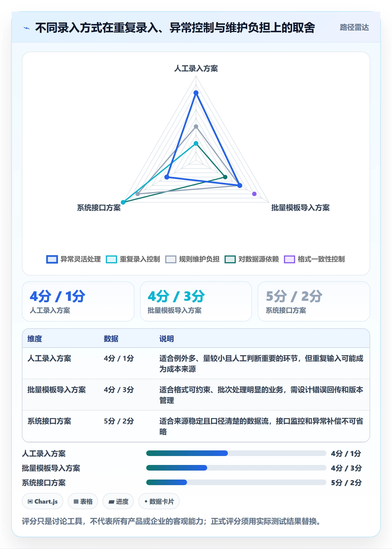392x549 pixels.
Task: Select the 系统接口方案 table row name
Action: [x=49, y=421]
